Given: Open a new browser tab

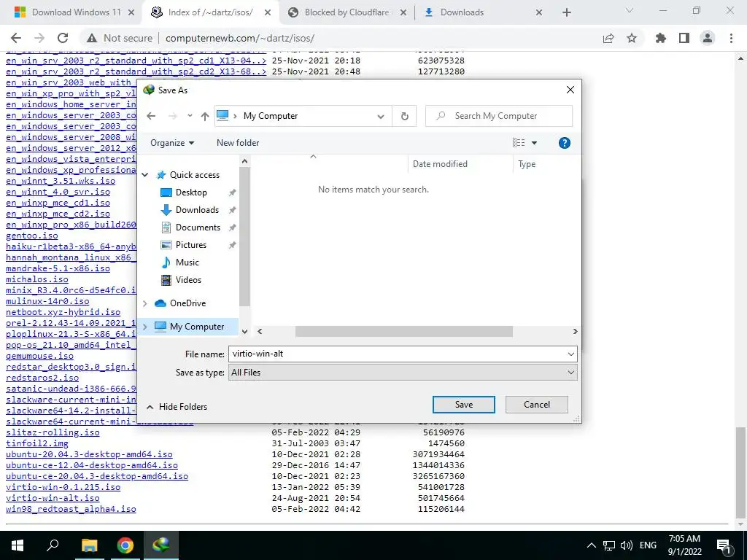Looking at the screenshot, I should [566, 12].
